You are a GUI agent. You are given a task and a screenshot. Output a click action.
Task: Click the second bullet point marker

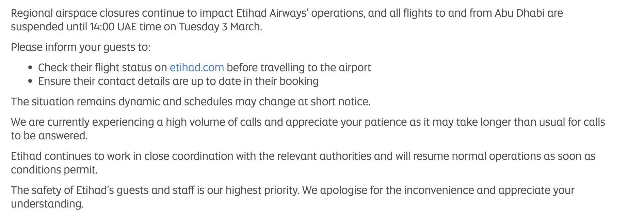(31, 81)
